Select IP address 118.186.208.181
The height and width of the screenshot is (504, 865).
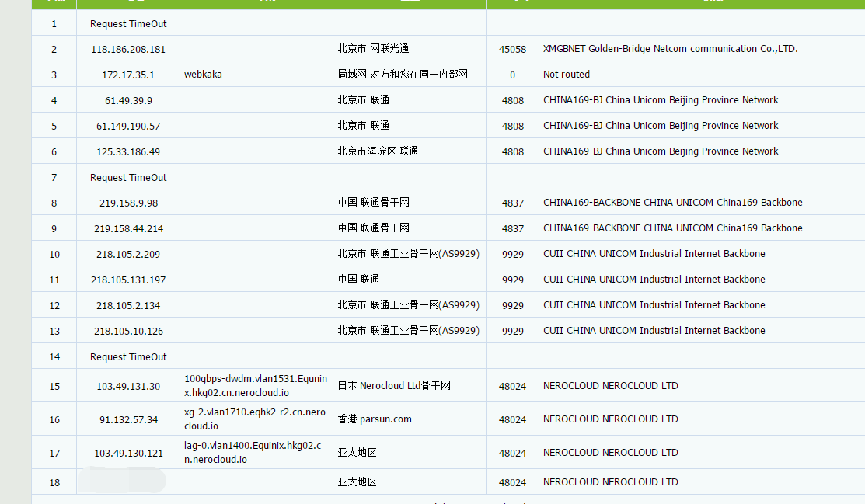tap(128, 49)
